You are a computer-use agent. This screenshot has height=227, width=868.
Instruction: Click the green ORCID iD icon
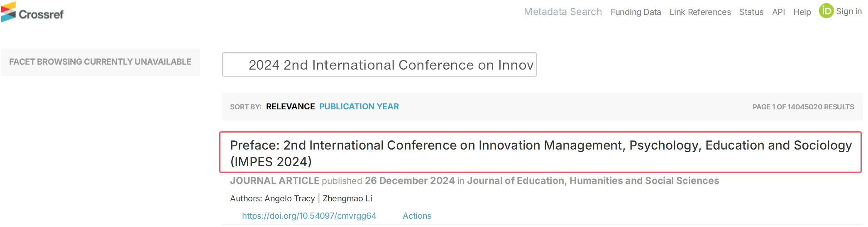[x=826, y=11]
